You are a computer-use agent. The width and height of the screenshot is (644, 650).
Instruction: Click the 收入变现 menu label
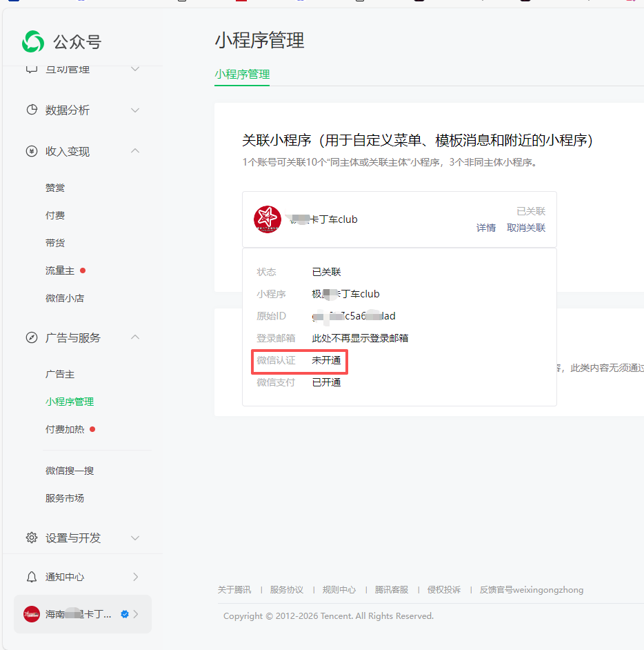coord(68,152)
